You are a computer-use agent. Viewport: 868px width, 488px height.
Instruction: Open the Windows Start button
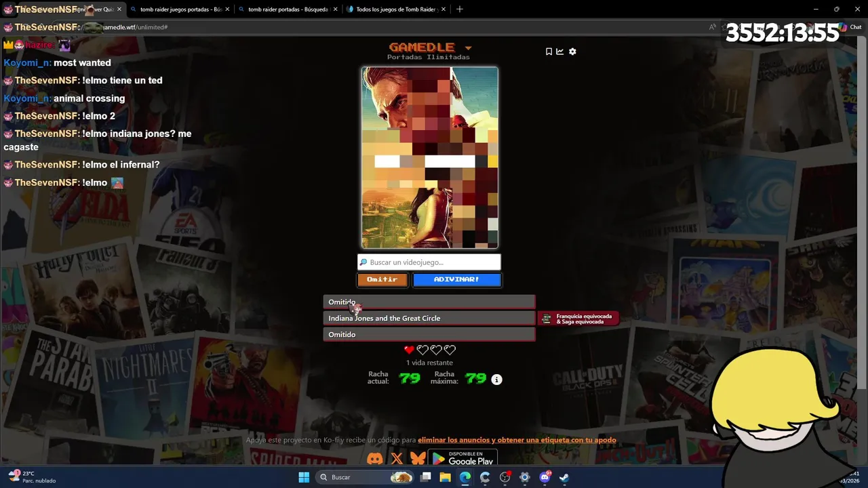[x=304, y=477]
